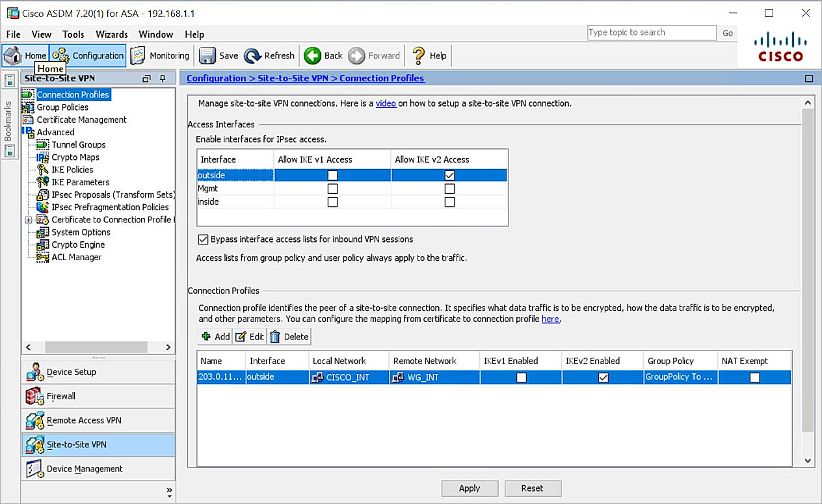Apply the connection profile changes
The height and width of the screenshot is (504, 822).
click(x=470, y=488)
